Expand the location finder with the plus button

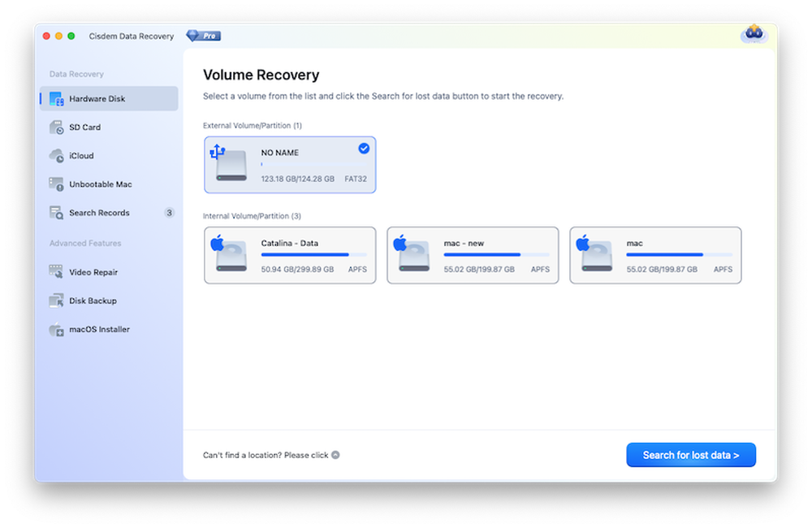pos(335,455)
